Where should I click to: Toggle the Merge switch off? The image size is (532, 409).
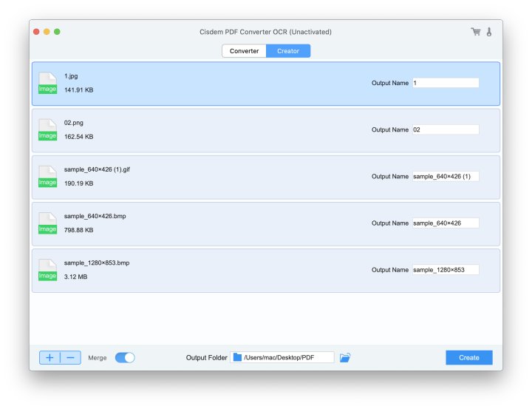(125, 358)
